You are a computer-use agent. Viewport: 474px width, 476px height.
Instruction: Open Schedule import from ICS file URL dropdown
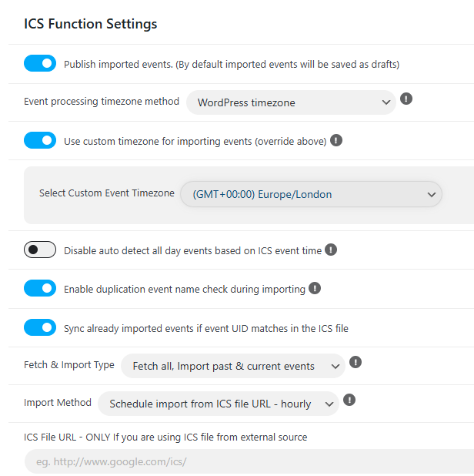click(x=219, y=404)
